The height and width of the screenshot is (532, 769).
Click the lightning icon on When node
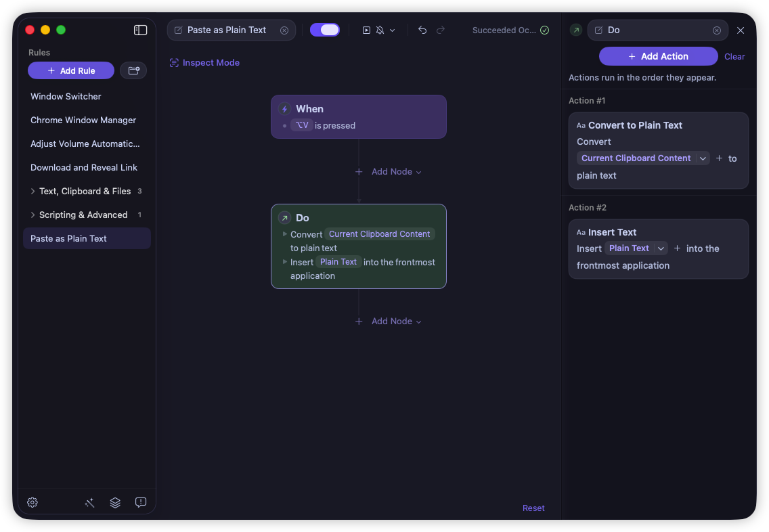[284, 109]
